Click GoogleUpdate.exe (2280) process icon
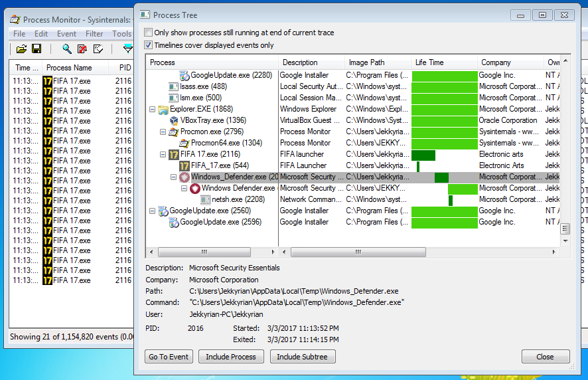 coord(184,76)
